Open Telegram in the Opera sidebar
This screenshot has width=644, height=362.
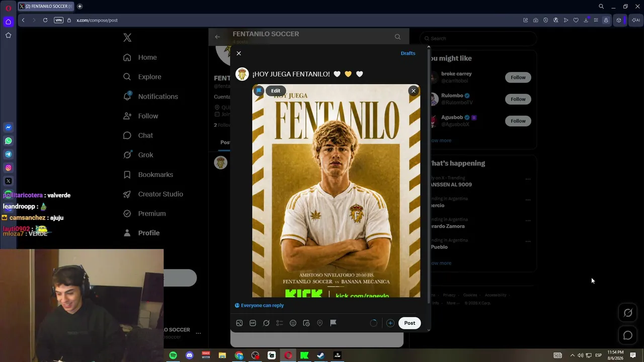point(8,154)
